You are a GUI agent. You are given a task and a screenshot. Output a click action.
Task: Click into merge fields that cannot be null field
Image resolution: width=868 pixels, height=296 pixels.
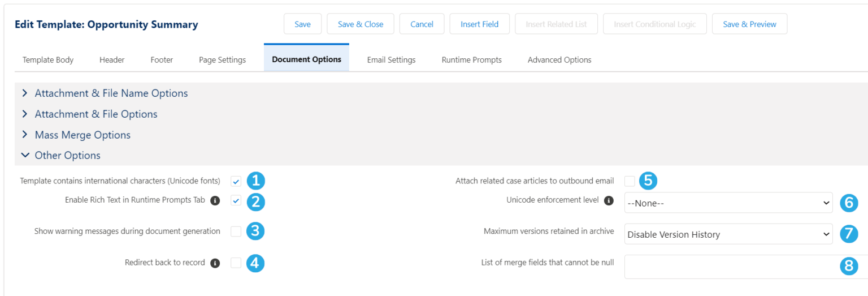coord(729,267)
